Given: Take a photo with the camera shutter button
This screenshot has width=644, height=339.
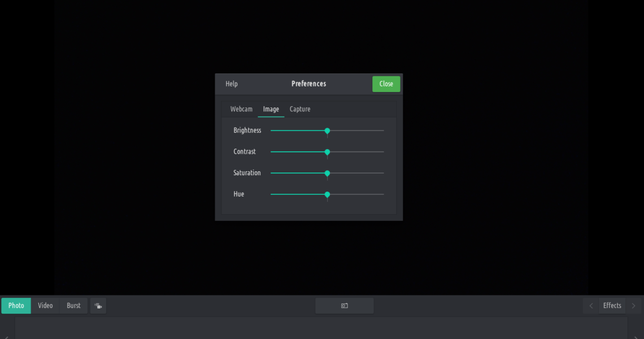Looking at the screenshot, I should 344,306.
